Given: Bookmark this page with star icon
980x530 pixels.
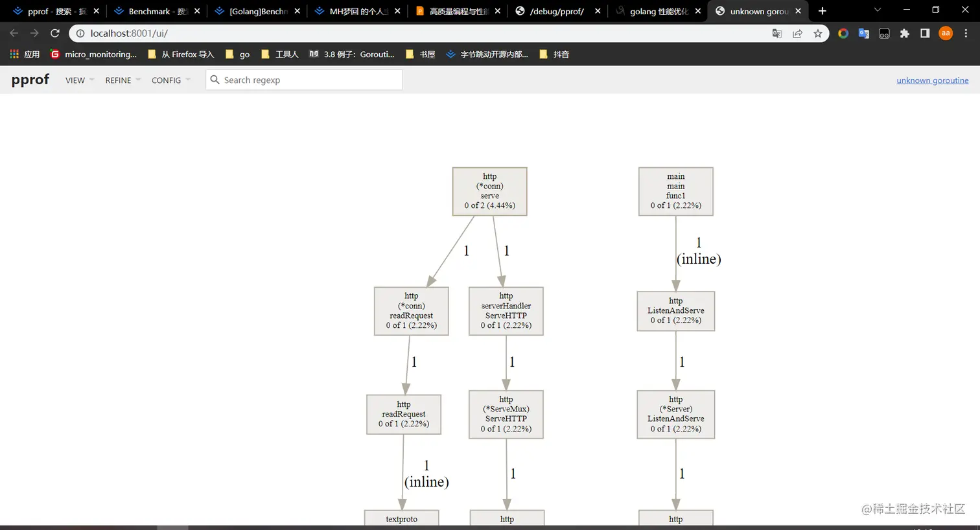Looking at the screenshot, I should click(818, 33).
